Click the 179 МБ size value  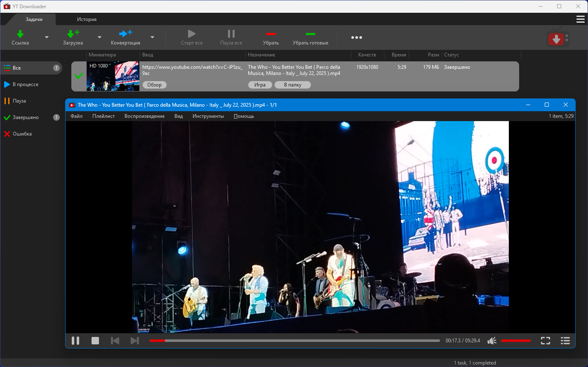431,67
